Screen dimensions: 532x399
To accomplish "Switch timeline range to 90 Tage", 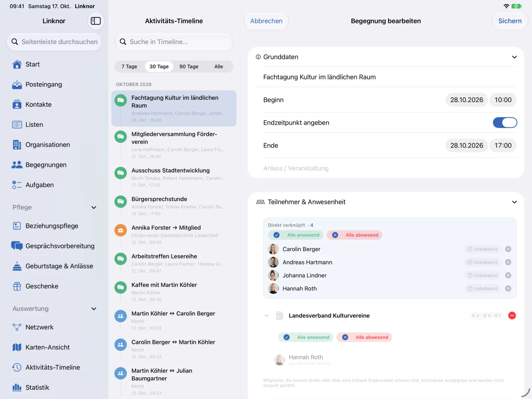I will tap(189, 66).
